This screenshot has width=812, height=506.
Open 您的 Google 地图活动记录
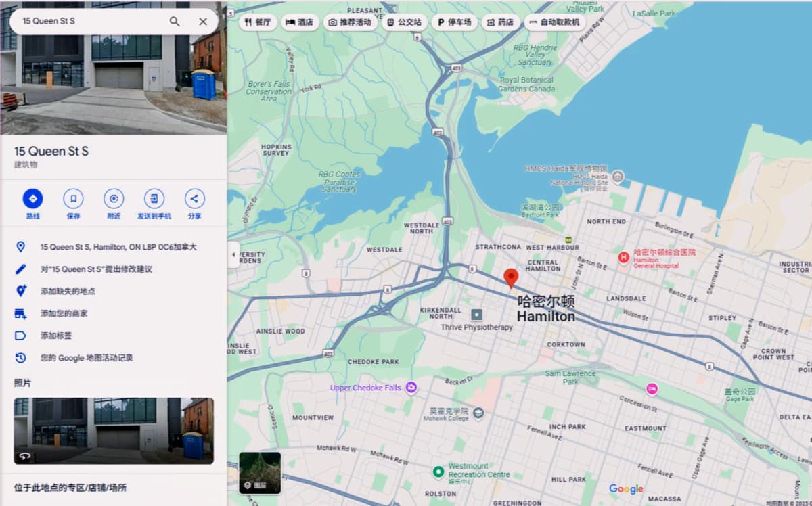point(87,358)
